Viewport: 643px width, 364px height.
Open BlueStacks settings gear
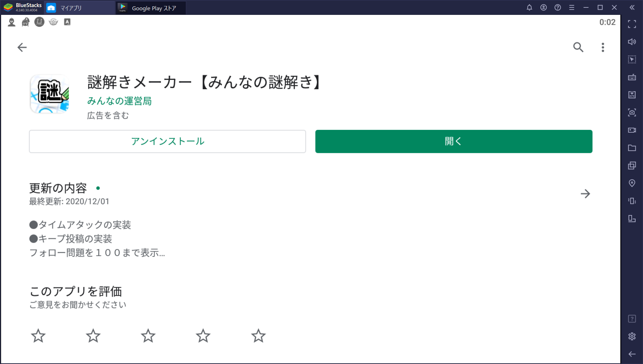632,336
